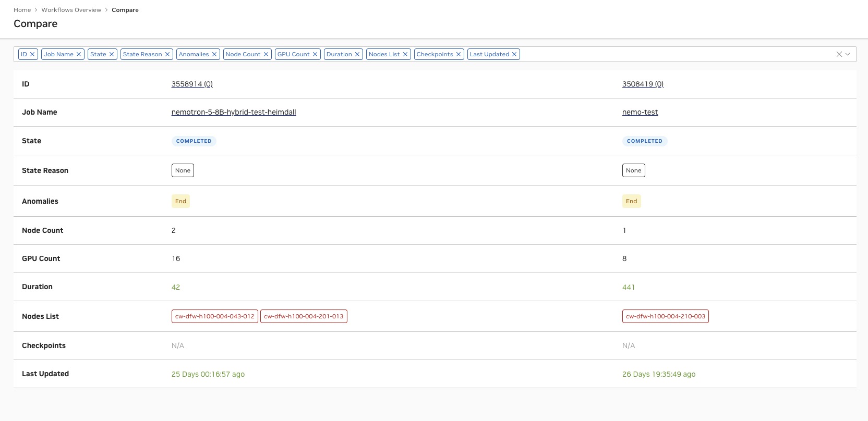Expand the field selector dropdown arrow
The width and height of the screenshot is (868, 421).
[848, 54]
